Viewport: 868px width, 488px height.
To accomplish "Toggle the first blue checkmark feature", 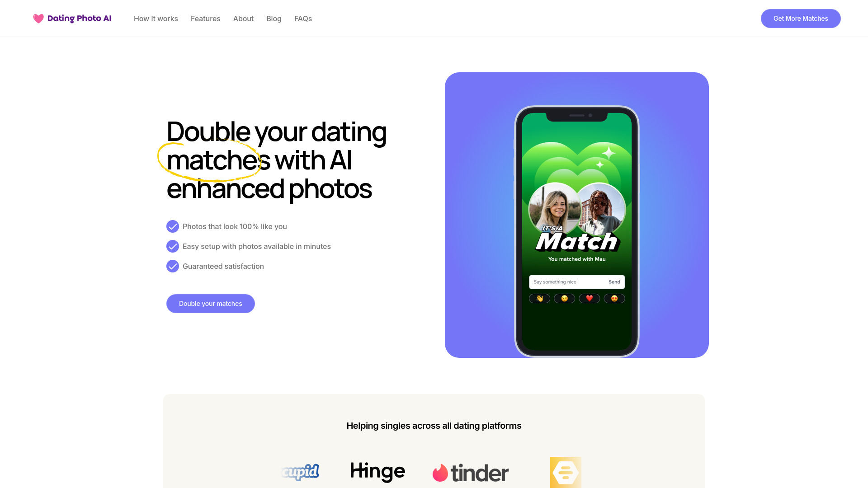I will pos(172,226).
